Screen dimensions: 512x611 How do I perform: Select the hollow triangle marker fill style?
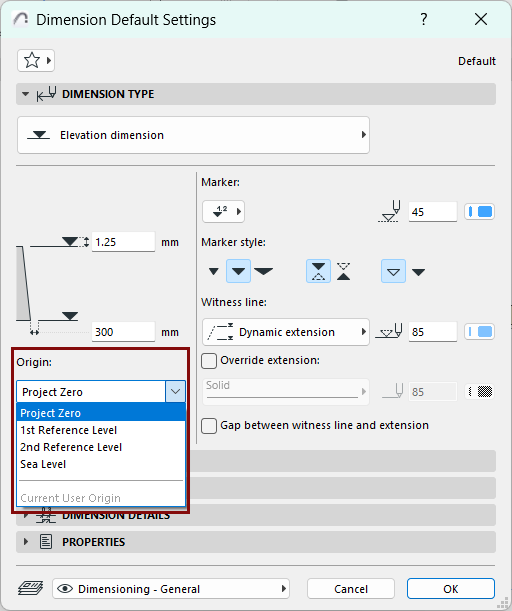(393, 271)
